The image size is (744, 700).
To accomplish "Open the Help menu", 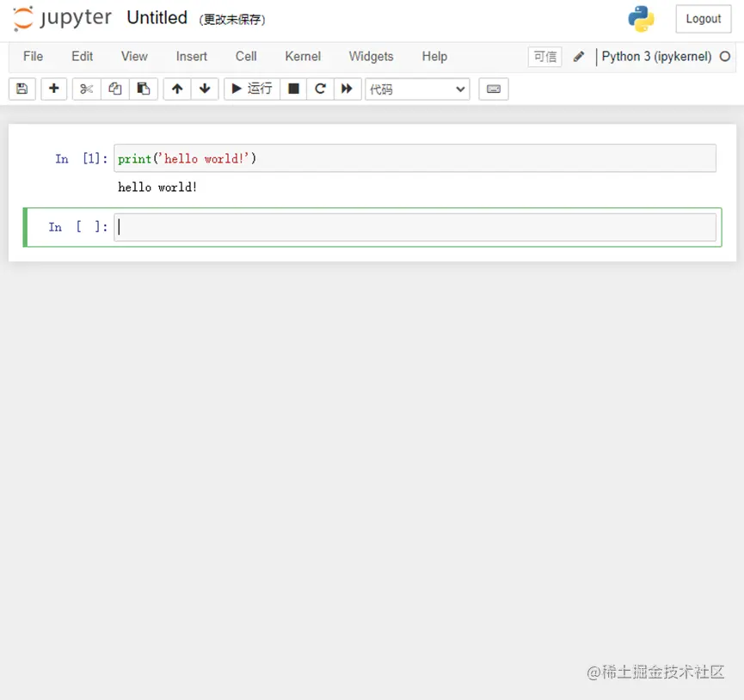I will (434, 57).
